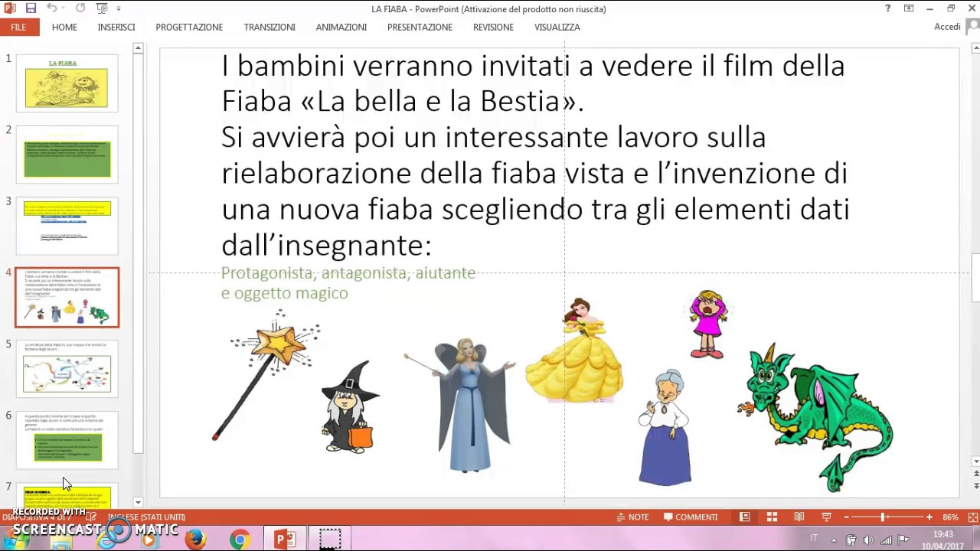The width and height of the screenshot is (980, 551).
Task: Click the Undo arrow icon
Action: click(51, 8)
